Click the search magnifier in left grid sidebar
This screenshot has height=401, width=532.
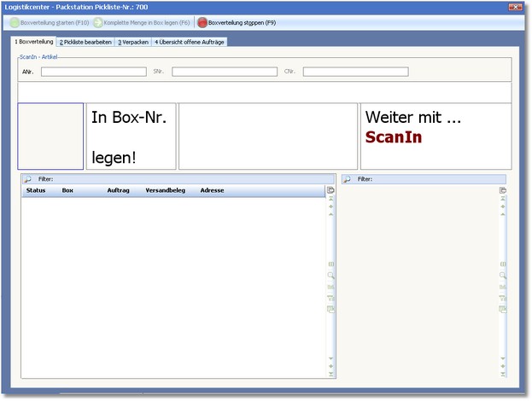coord(330,276)
